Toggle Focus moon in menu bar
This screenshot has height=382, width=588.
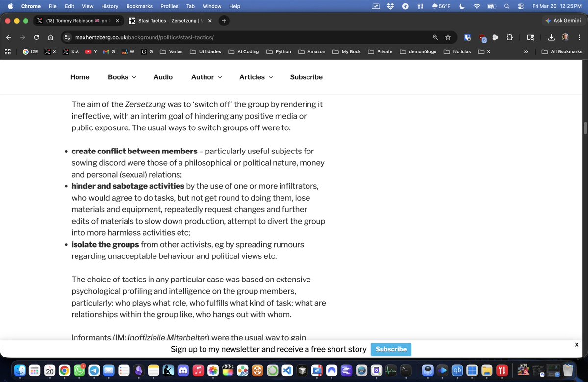(462, 6)
